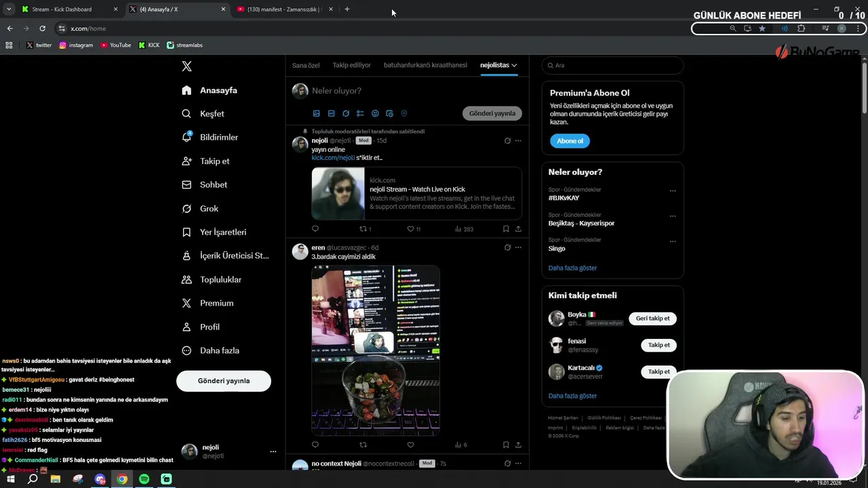Bookmark nejoli's pinned post
Screen dimensions: 868x488
tap(506, 229)
